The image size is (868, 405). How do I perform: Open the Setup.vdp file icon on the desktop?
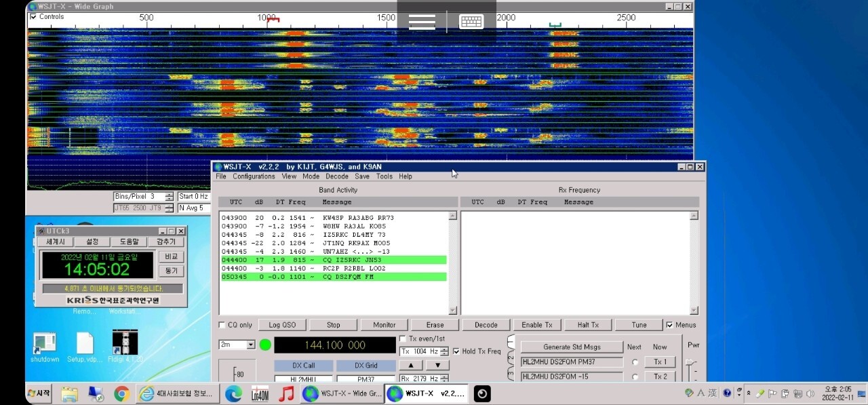tap(85, 347)
